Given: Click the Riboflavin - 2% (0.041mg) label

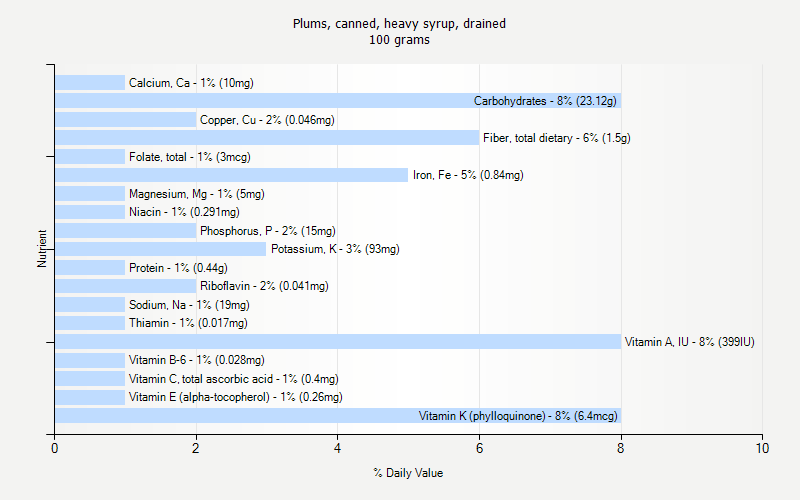Looking at the screenshot, I should pos(264,286).
